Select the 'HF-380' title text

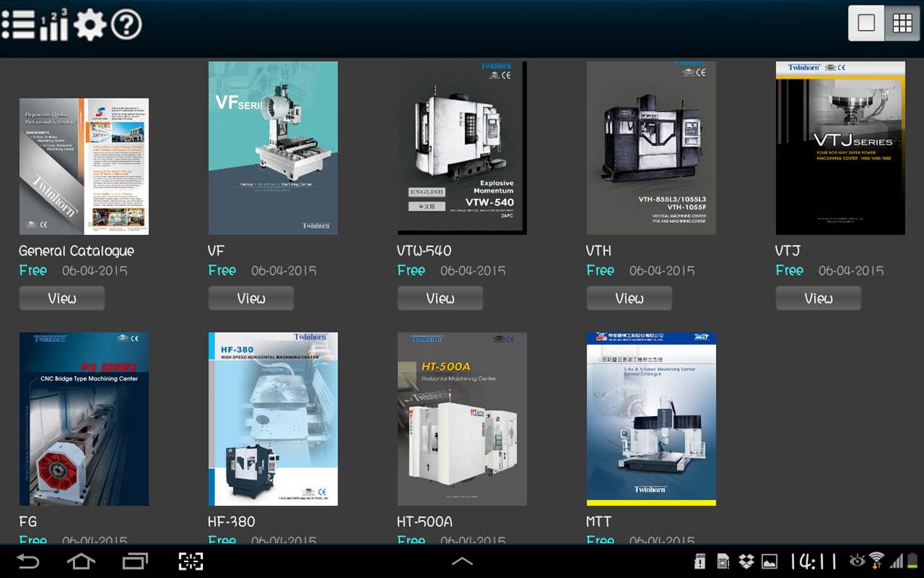coord(232,521)
